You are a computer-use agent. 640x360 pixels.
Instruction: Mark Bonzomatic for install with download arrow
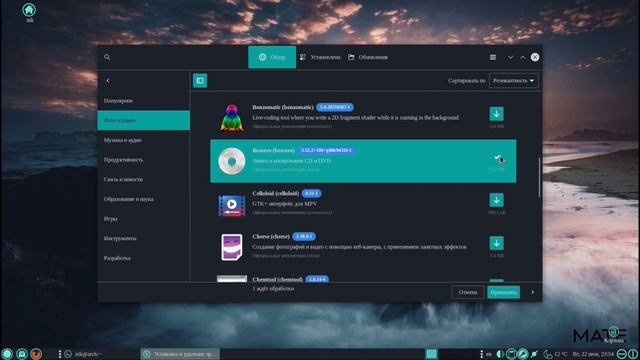pyautogui.click(x=496, y=114)
